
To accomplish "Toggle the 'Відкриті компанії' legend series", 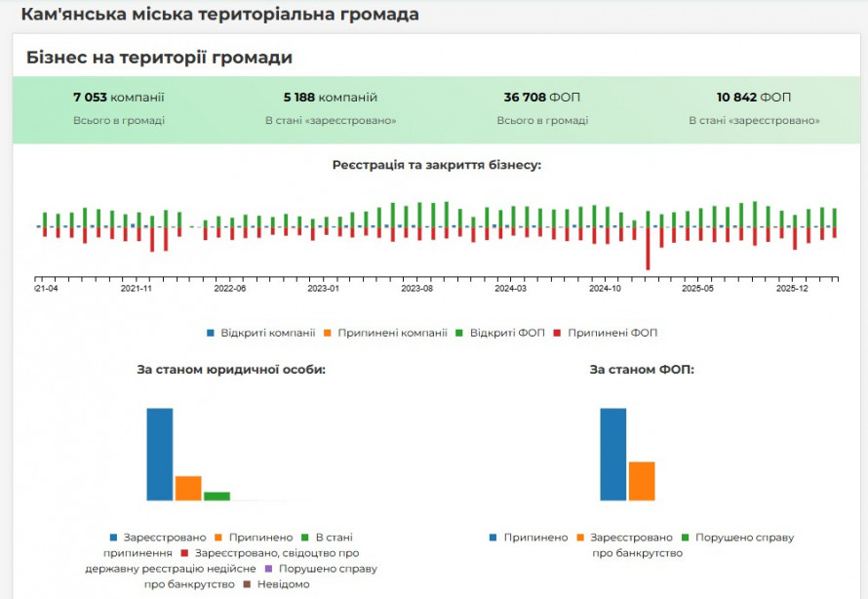I will (x=267, y=333).
